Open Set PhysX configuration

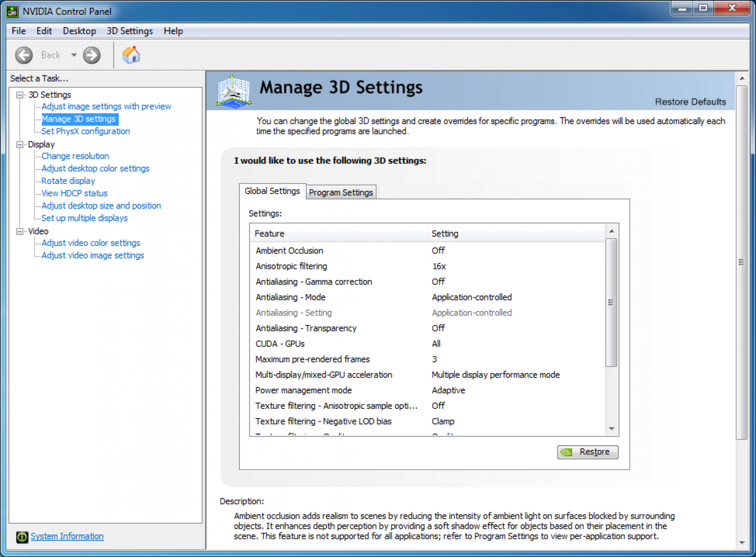coord(86,131)
